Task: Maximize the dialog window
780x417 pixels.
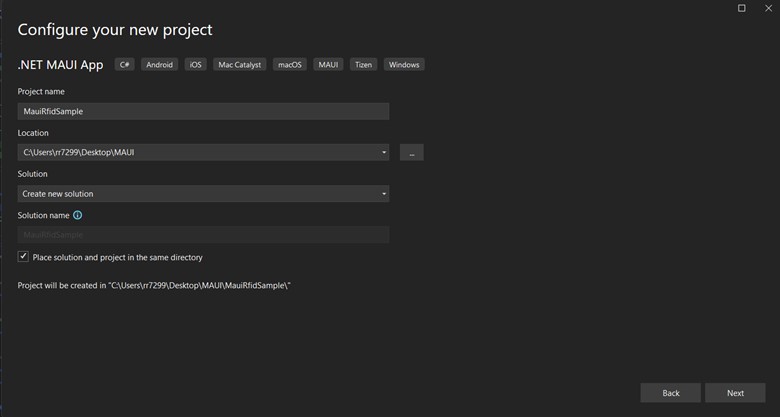Action: [x=741, y=8]
